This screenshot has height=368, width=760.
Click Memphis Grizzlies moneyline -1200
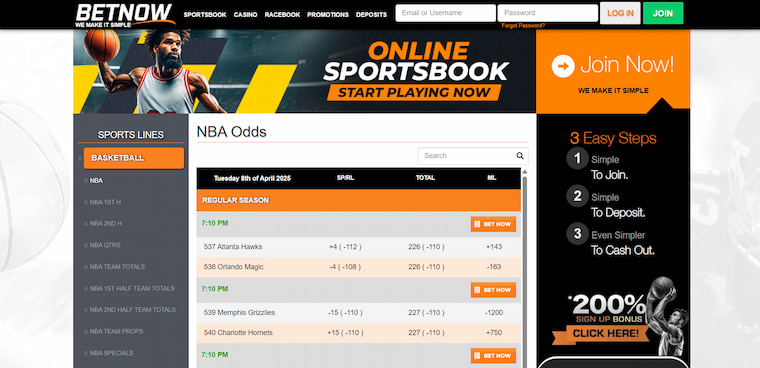(493, 313)
